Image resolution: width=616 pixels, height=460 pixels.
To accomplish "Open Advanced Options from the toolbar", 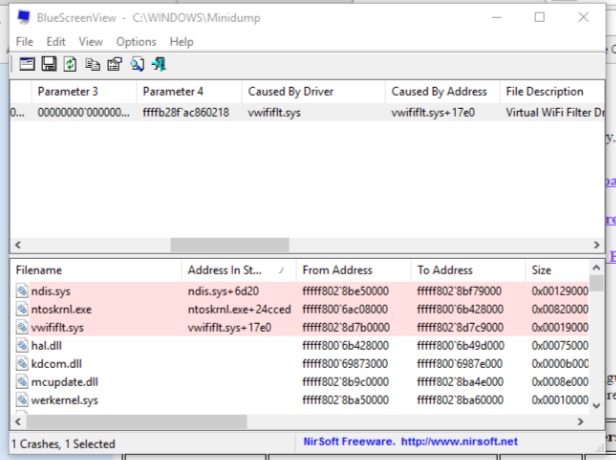I will (25, 64).
